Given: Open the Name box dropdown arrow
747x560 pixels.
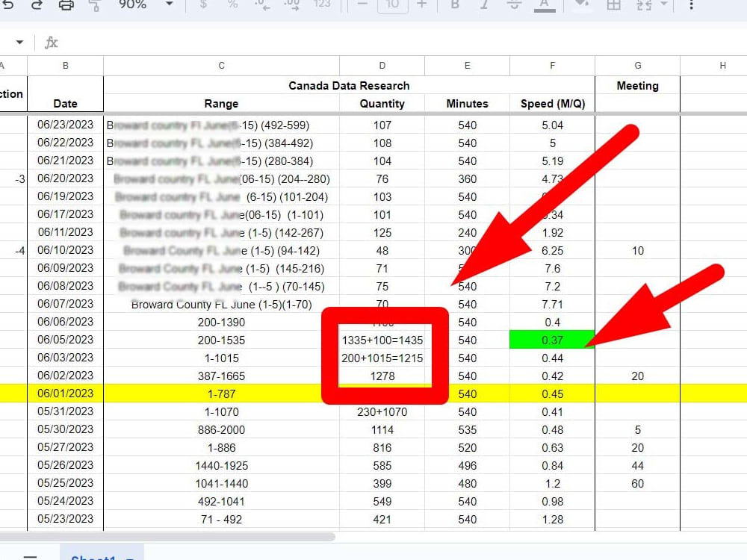Looking at the screenshot, I should (x=19, y=43).
